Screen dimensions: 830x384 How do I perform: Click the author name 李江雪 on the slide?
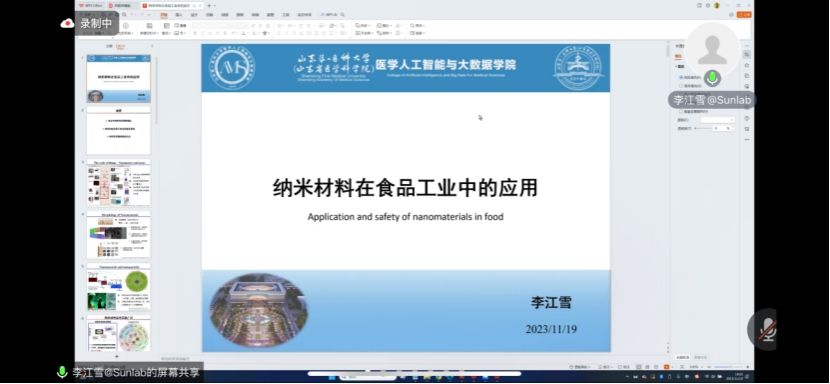(551, 302)
